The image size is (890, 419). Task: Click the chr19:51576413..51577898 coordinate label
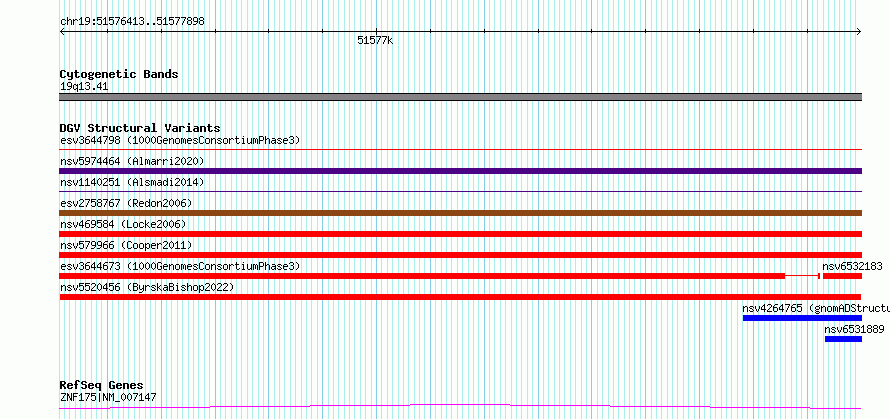[132, 22]
